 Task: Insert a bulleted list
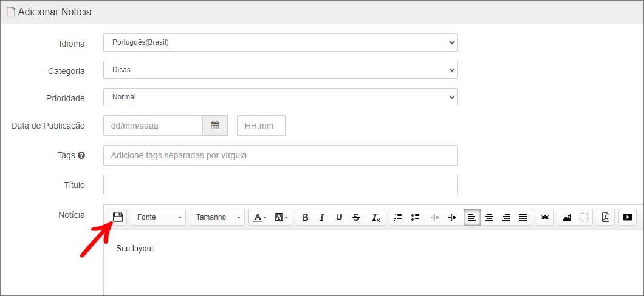click(x=416, y=217)
